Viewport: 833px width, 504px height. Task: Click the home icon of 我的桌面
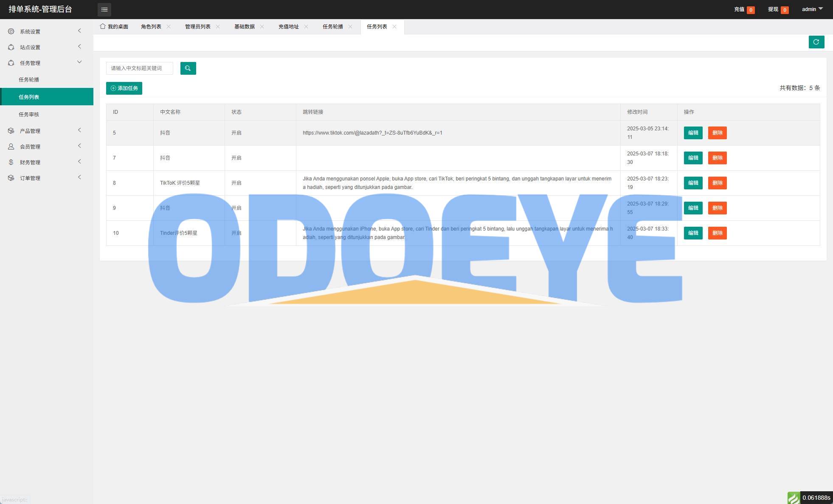pyautogui.click(x=103, y=26)
